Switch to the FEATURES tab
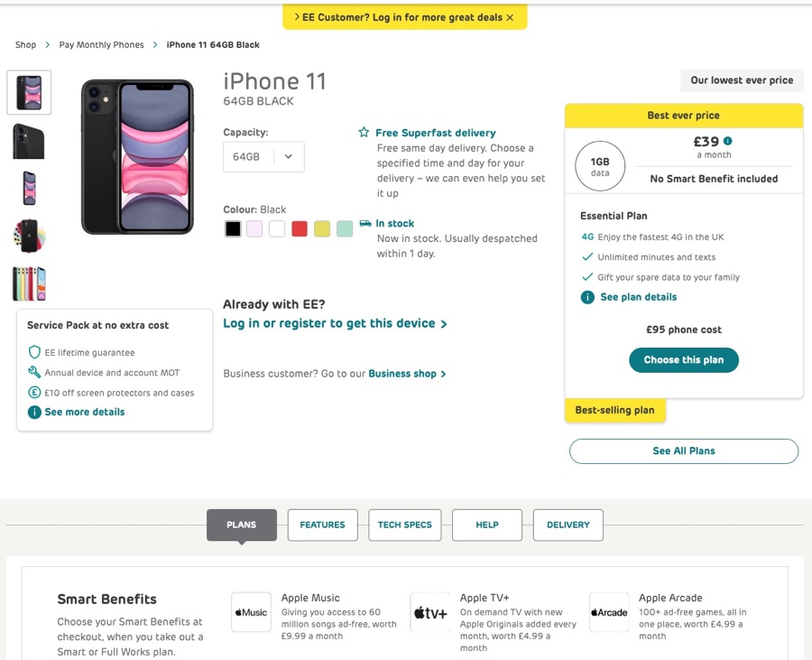Viewport: 812px width, 660px height. (x=322, y=525)
